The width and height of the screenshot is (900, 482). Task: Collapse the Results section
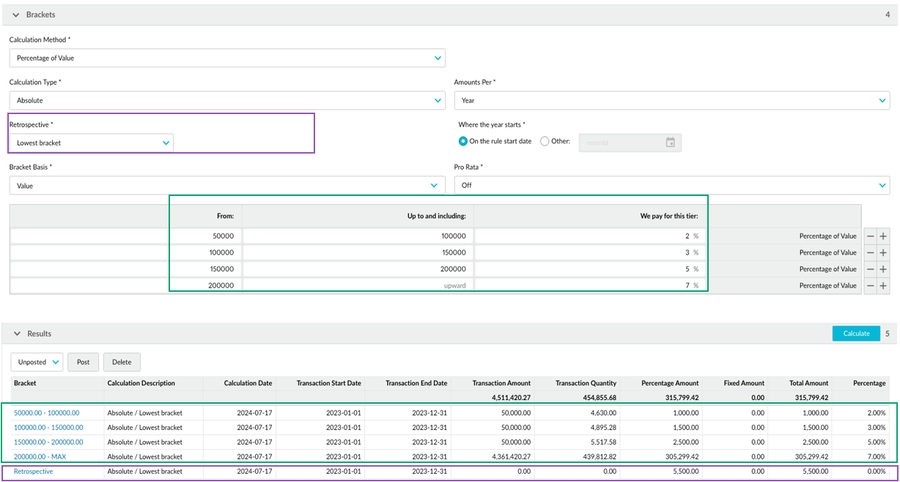[x=16, y=333]
